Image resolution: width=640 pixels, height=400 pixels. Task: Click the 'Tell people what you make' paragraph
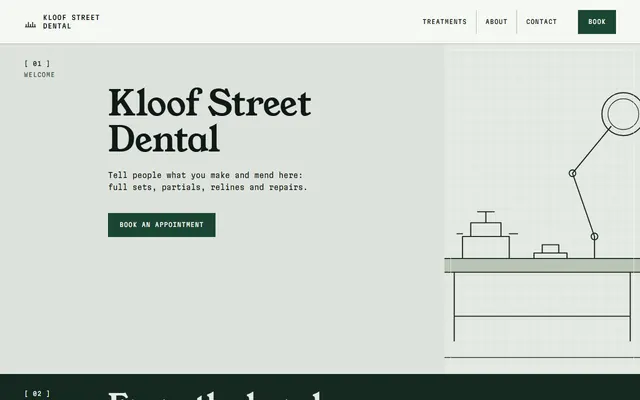pyautogui.click(x=208, y=181)
